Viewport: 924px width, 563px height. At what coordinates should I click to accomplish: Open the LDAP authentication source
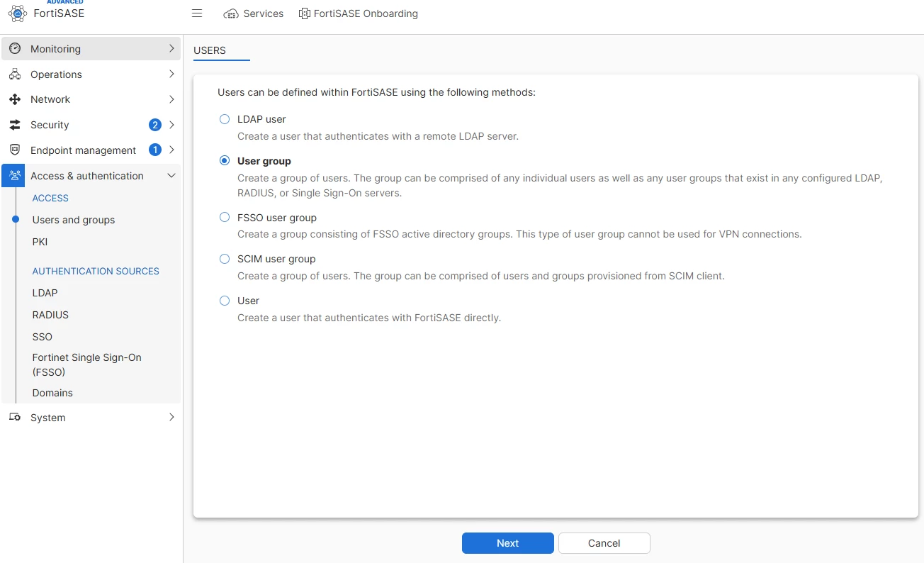pos(45,293)
